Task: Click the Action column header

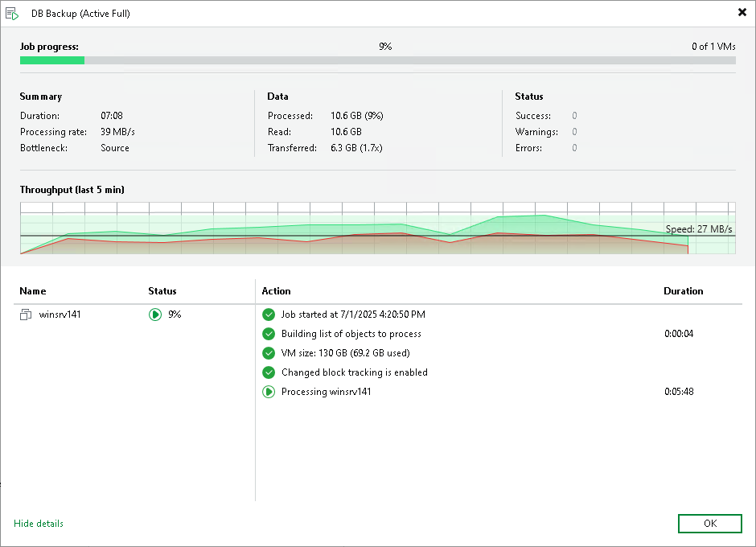Action: pos(277,291)
